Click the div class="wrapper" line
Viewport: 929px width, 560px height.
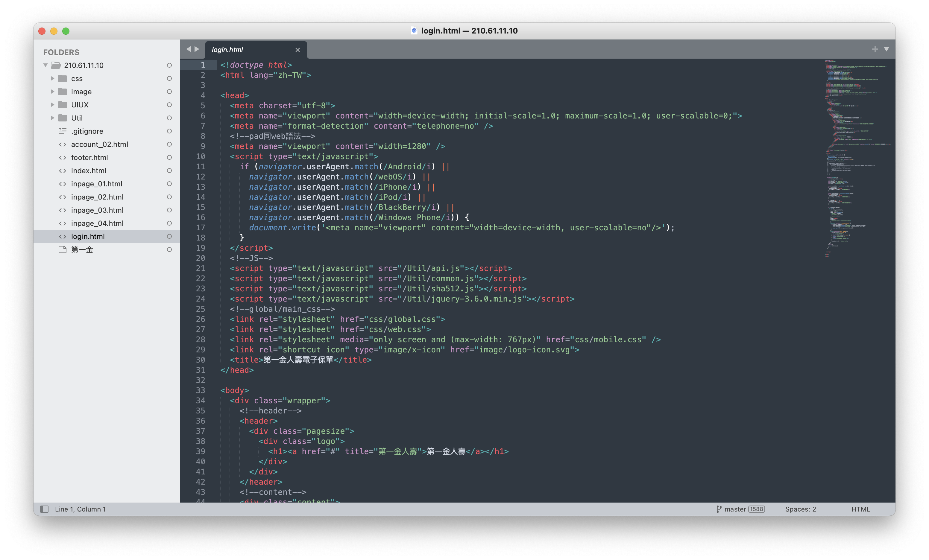[280, 401]
